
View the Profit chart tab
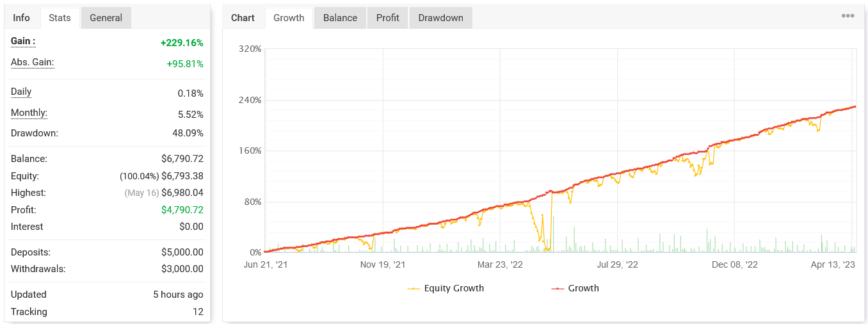click(x=387, y=18)
